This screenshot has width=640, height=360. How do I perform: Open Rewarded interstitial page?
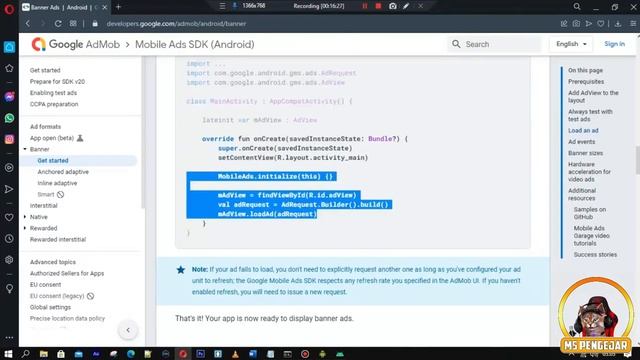pos(58,240)
